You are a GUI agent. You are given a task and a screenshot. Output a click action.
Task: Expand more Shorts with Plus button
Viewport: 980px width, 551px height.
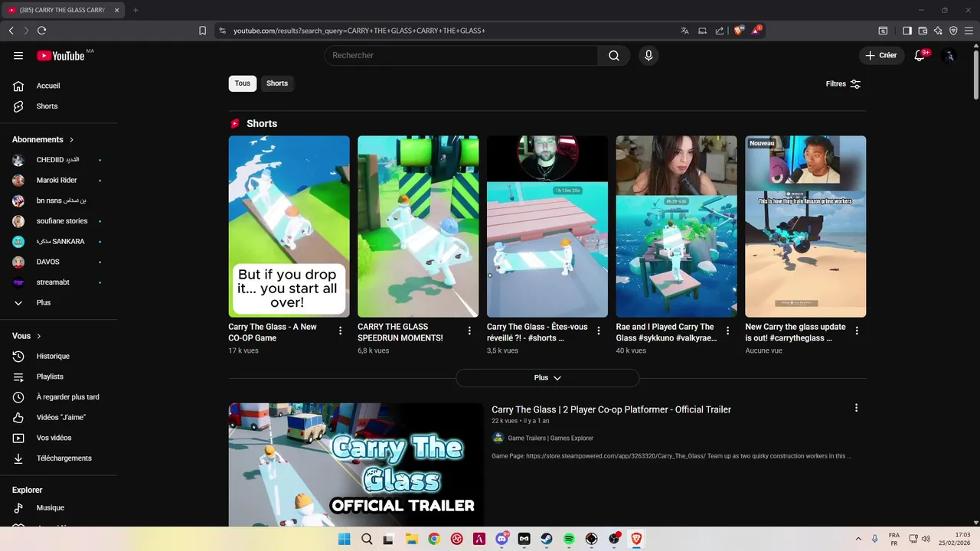547,378
